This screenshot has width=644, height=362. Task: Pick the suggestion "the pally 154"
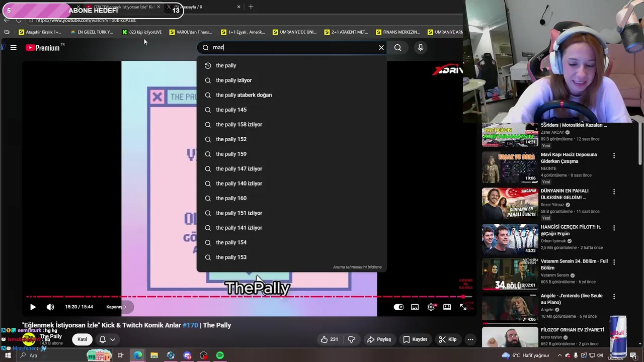[x=292, y=242]
